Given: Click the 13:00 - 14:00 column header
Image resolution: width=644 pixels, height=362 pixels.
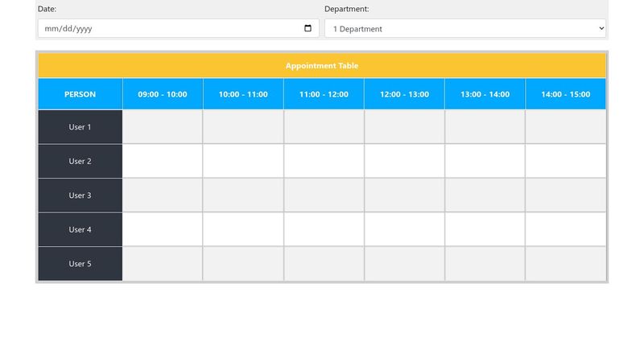Looking at the screenshot, I should (x=485, y=94).
